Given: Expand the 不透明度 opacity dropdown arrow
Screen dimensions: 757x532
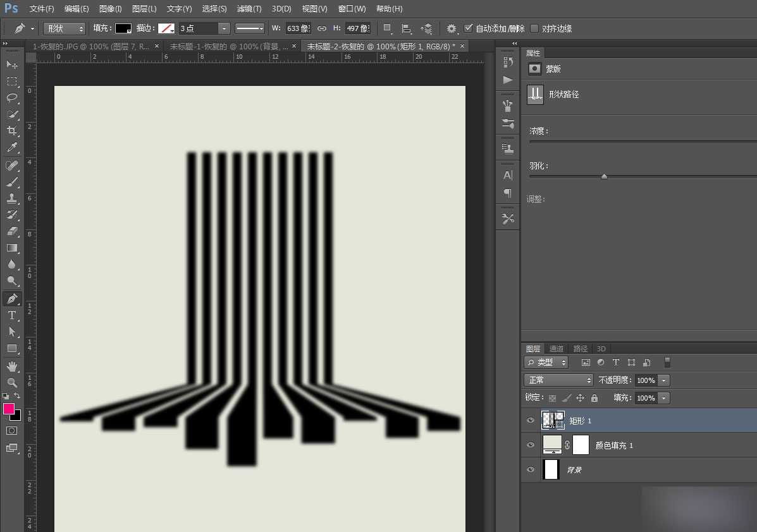Looking at the screenshot, I should click(663, 380).
